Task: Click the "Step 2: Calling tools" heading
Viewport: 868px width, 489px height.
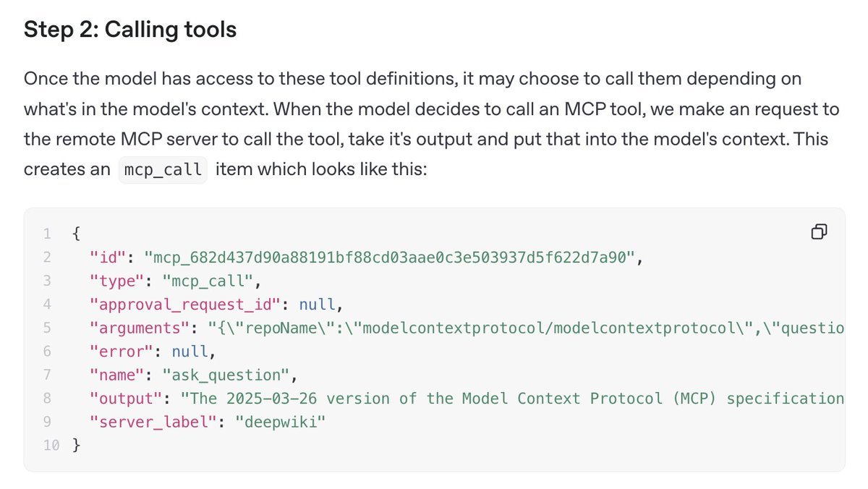Action: (130, 30)
